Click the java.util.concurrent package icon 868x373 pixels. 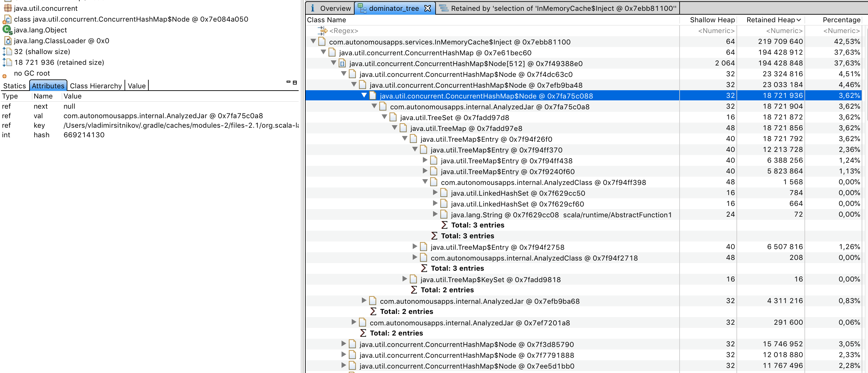pyautogui.click(x=7, y=8)
